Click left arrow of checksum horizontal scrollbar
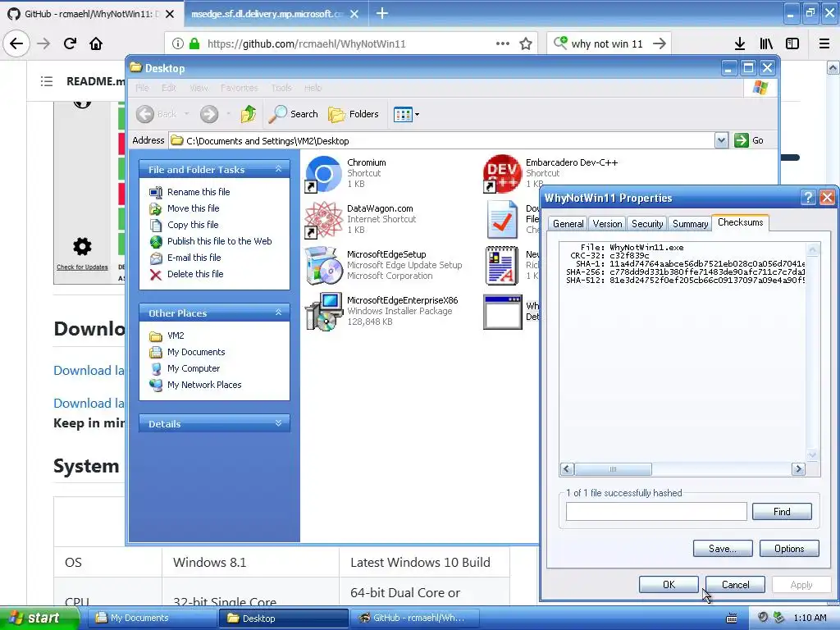 [567, 469]
